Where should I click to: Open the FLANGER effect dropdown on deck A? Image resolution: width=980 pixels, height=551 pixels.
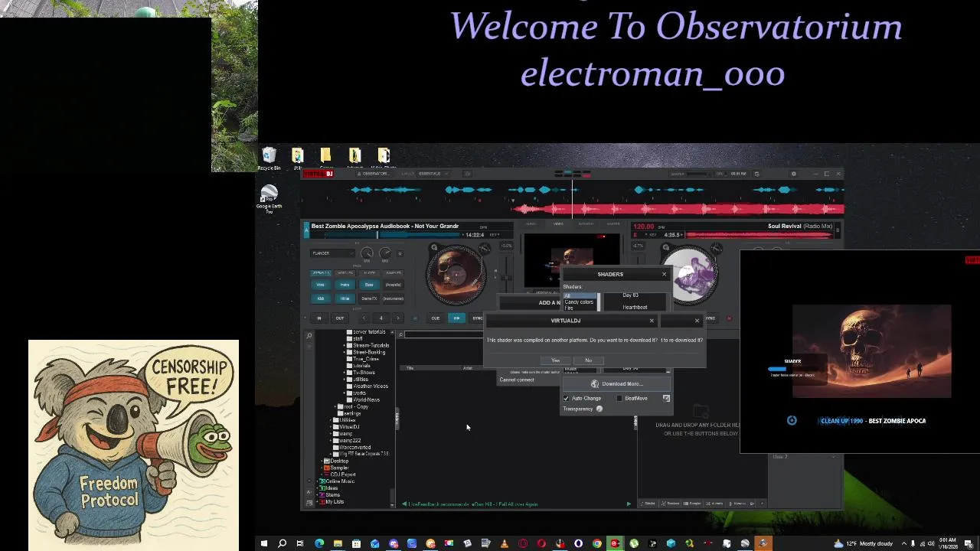(332, 253)
